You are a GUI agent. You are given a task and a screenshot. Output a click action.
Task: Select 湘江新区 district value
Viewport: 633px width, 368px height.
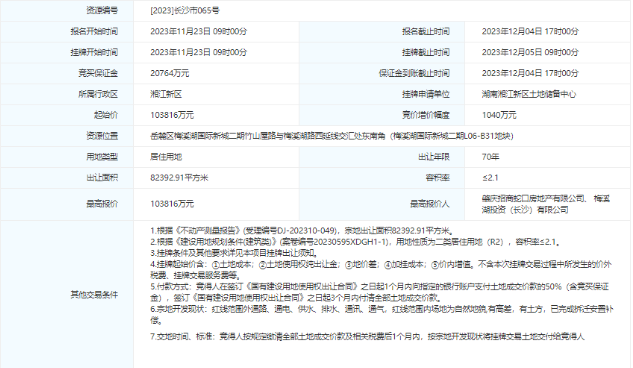(x=166, y=94)
